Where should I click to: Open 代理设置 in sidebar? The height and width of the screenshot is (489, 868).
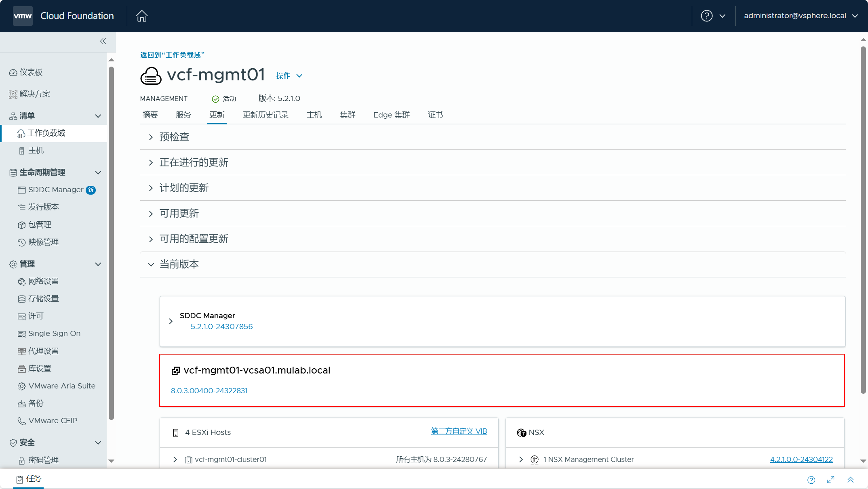(x=39, y=351)
